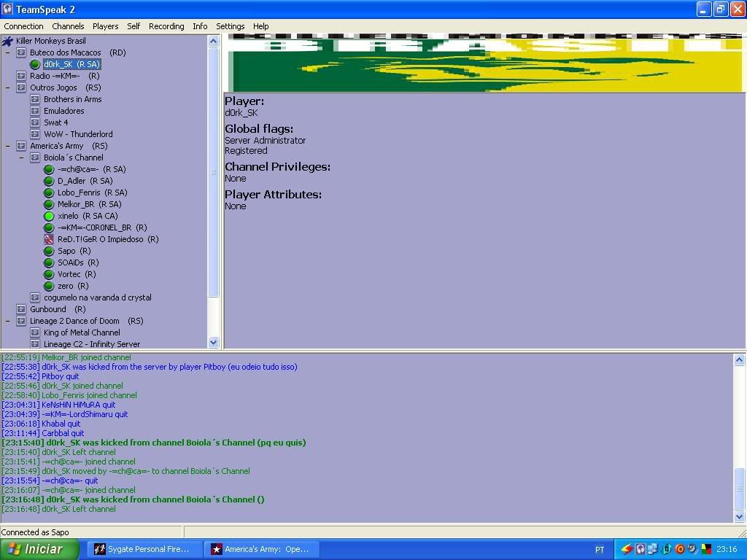Open the Self menu

tap(133, 26)
